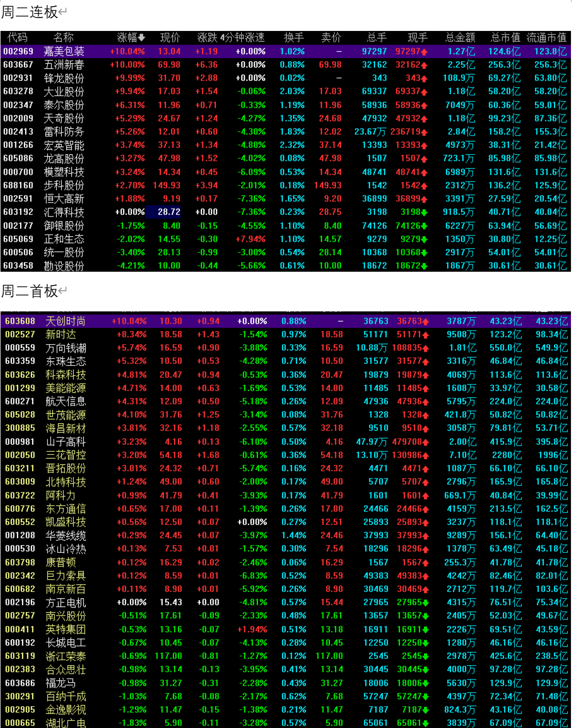
Task: Select stock row 凯盛科技
Action: 285,522
